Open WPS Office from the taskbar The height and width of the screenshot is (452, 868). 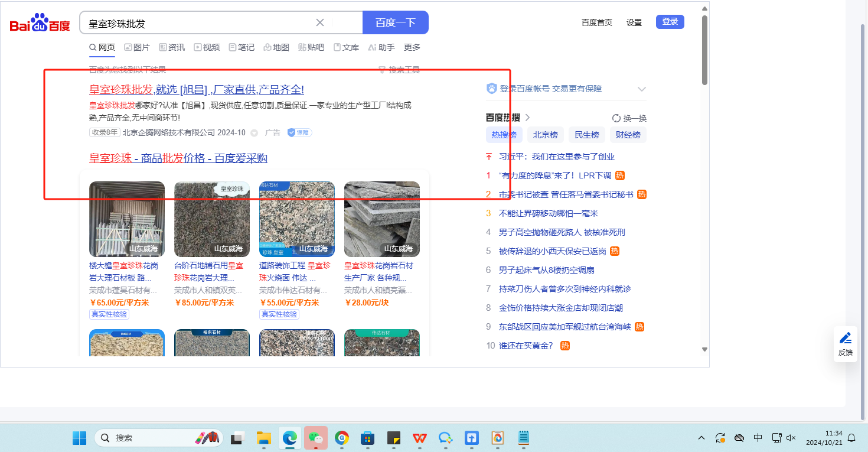pyautogui.click(x=420, y=438)
